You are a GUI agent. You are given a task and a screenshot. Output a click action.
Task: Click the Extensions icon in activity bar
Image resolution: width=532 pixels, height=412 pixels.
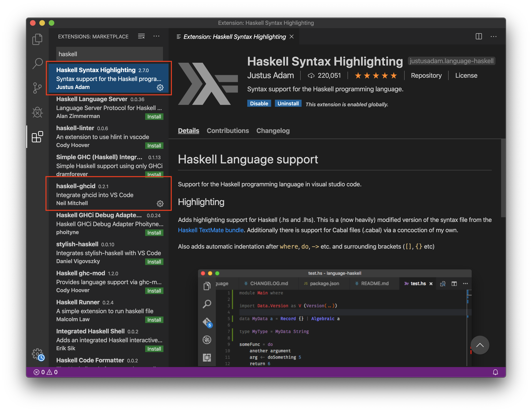point(37,137)
